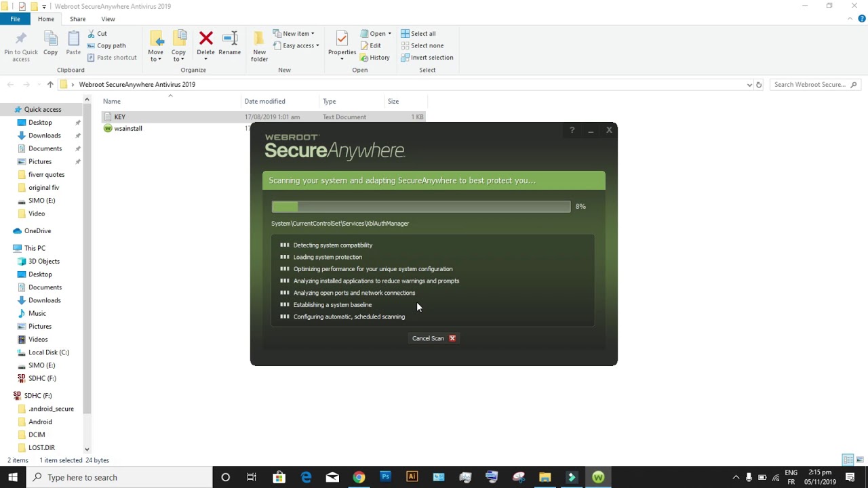This screenshot has height=488, width=868.
Task: Open the Windows Start menu
Action: click(x=13, y=477)
